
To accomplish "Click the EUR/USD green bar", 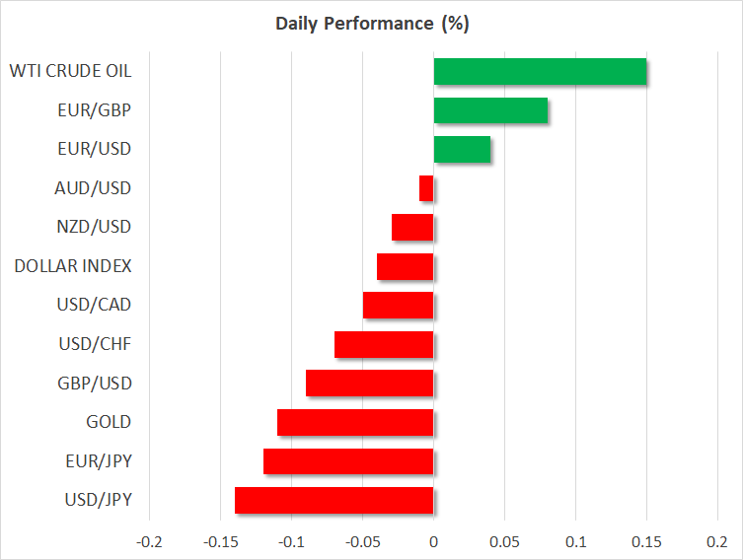I will [x=462, y=150].
